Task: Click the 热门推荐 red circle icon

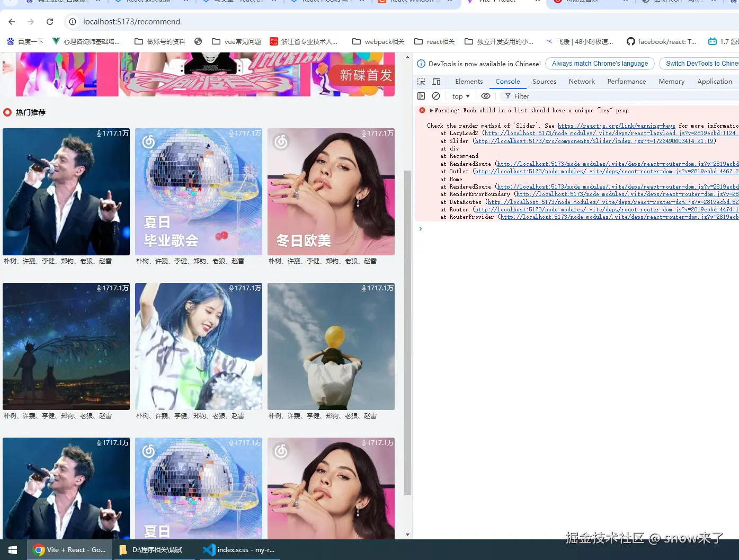Action: tap(7, 112)
